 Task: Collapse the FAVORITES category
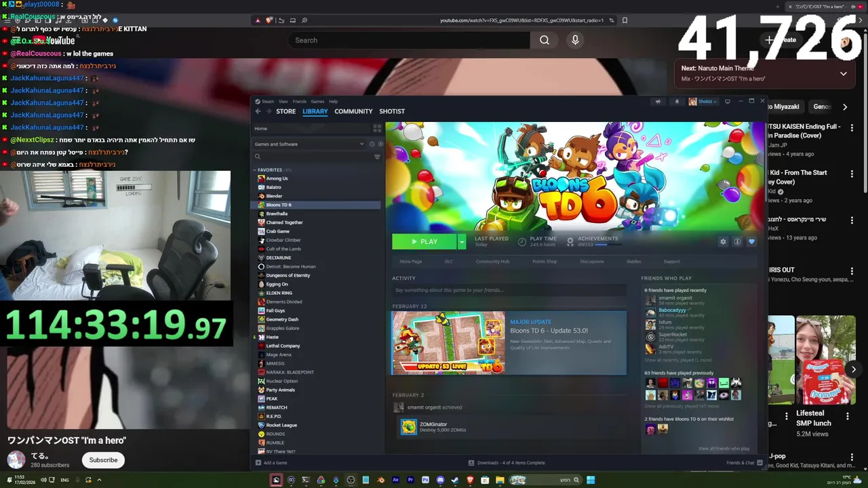point(256,170)
